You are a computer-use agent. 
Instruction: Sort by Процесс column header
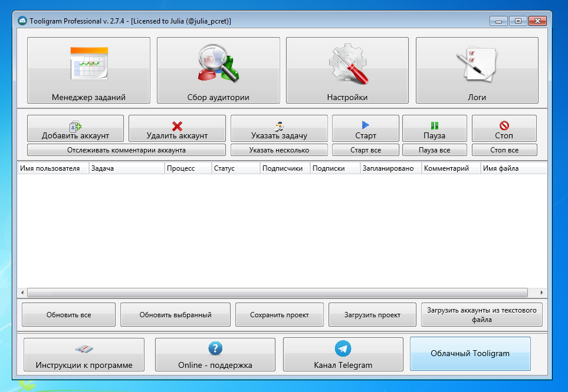pyautogui.click(x=188, y=168)
